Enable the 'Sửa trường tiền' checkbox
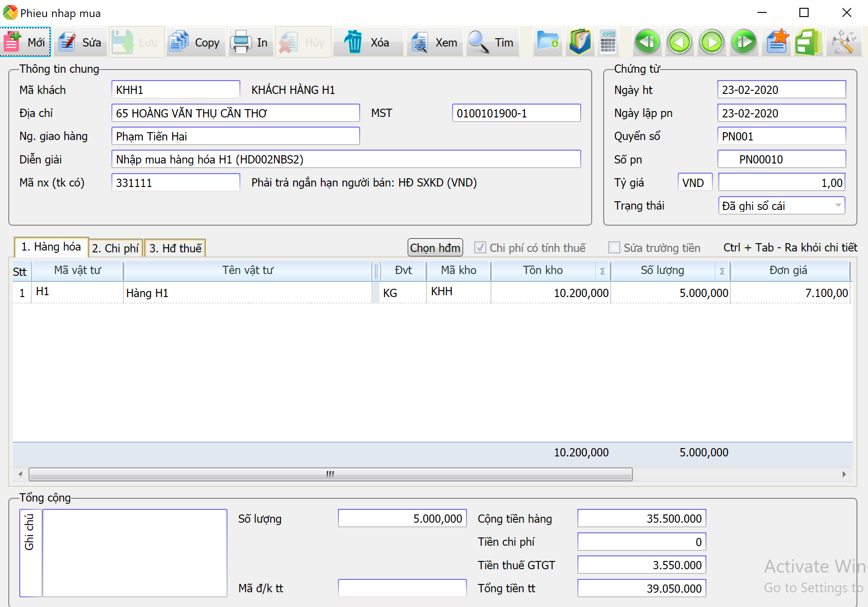The image size is (868, 607). pyautogui.click(x=614, y=248)
